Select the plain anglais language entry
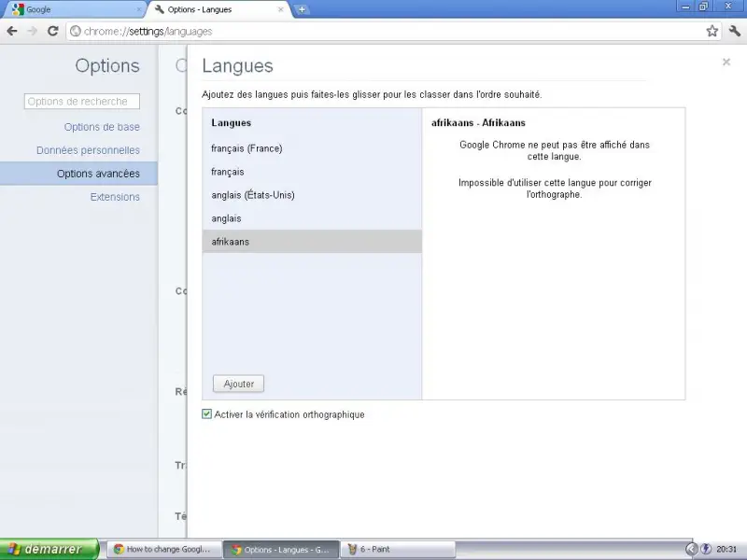Screen dimensions: 747x560 pos(312,218)
